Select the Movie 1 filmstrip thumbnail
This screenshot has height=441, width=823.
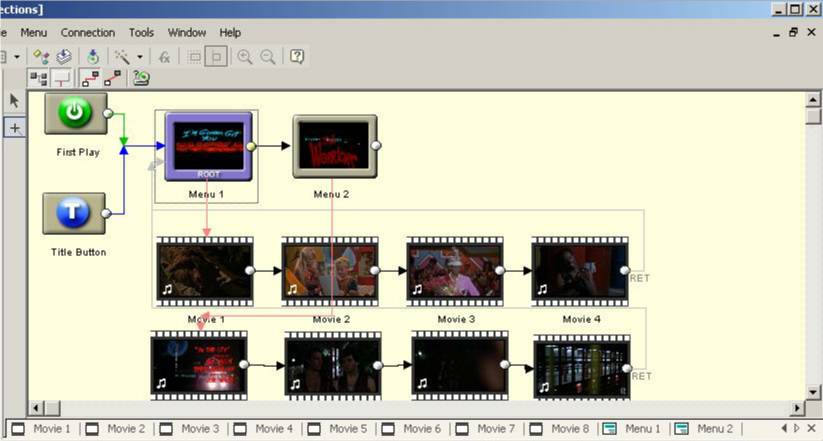tap(205, 271)
